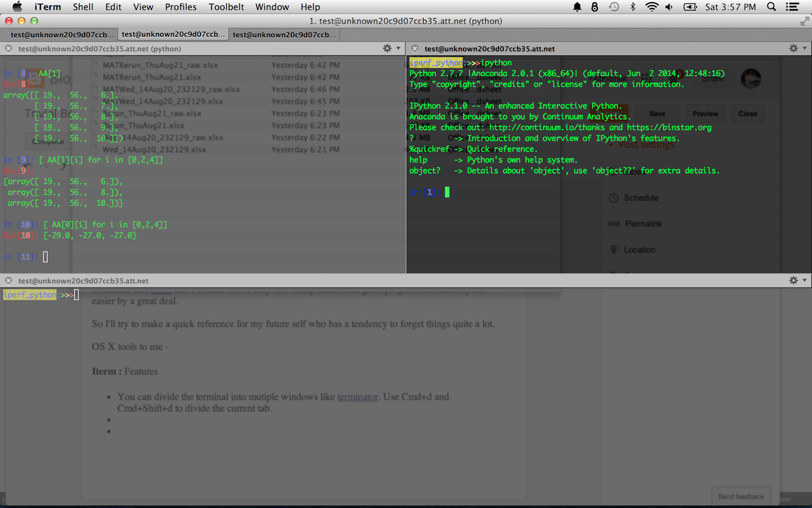
Task: Open the iTerm application menu
Action: (x=47, y=7)
